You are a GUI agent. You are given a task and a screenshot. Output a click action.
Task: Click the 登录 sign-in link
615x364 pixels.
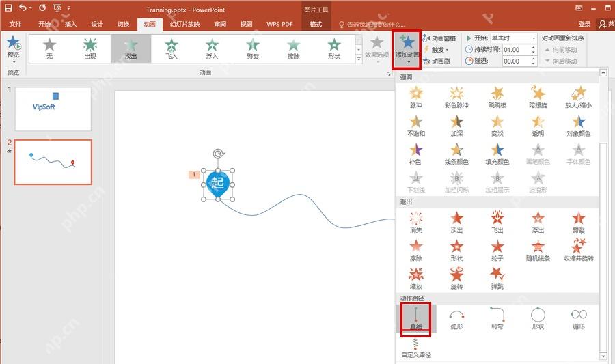point(584,24)
